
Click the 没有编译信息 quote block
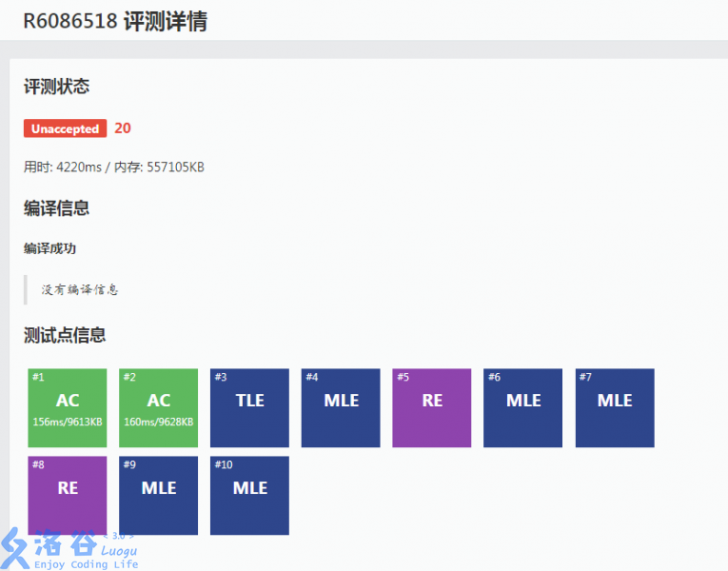point(80,289)
